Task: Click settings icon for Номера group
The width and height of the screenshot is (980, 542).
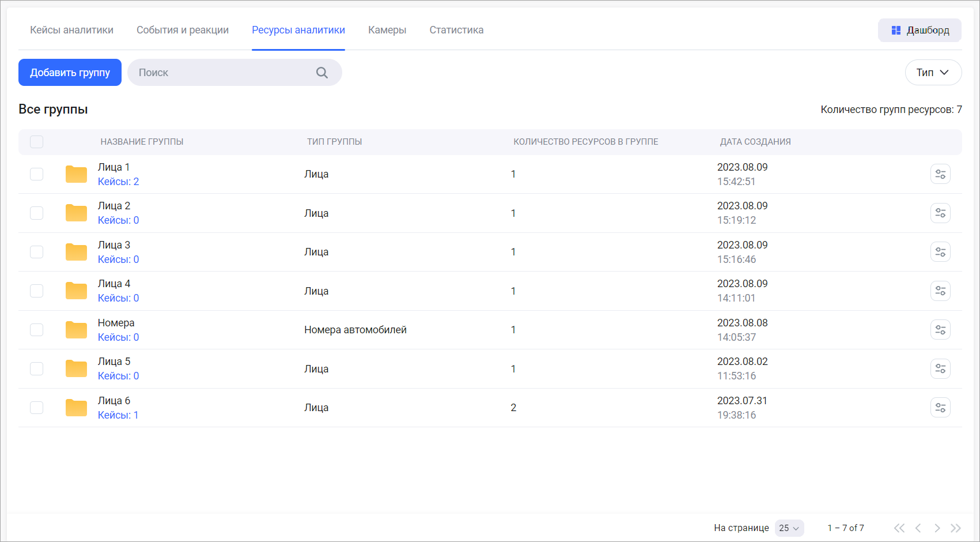Action: [x=940, y=330]
